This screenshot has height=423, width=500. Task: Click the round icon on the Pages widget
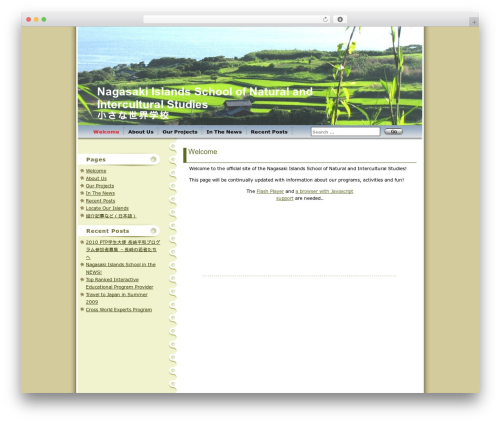tap(153, 159)
